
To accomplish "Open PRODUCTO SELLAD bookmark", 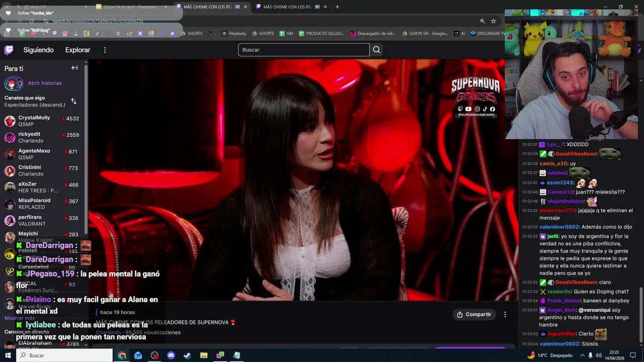I will pos(321,34).
